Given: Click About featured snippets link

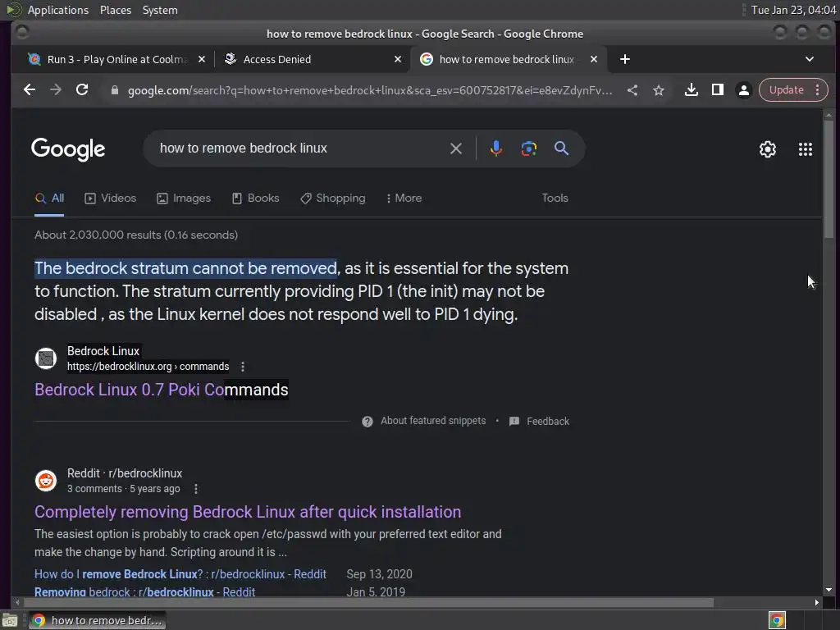Looking at the screenshot, I should click(433, 421).
